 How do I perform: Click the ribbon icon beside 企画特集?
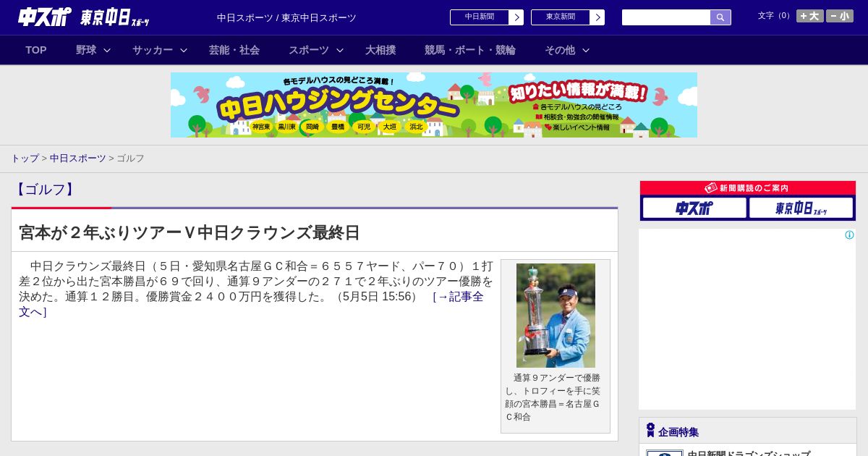pos(650,430)
